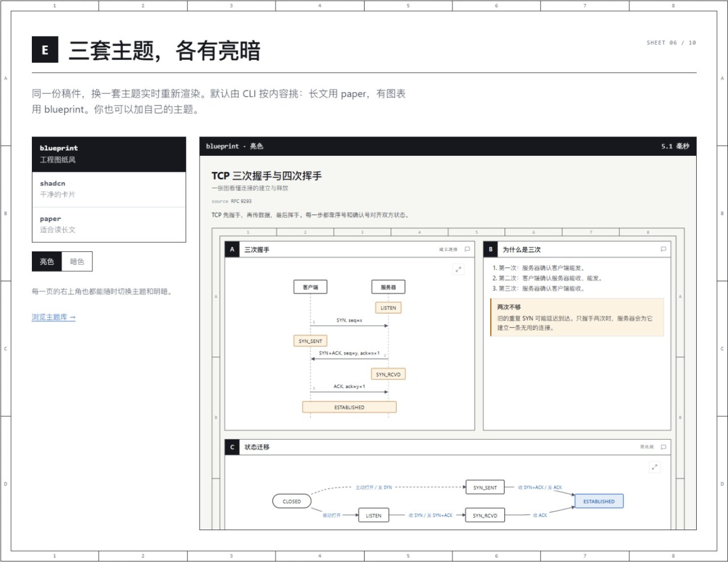Click list item 第二次：客户端确认服务器能收、能发

(547, 278)
